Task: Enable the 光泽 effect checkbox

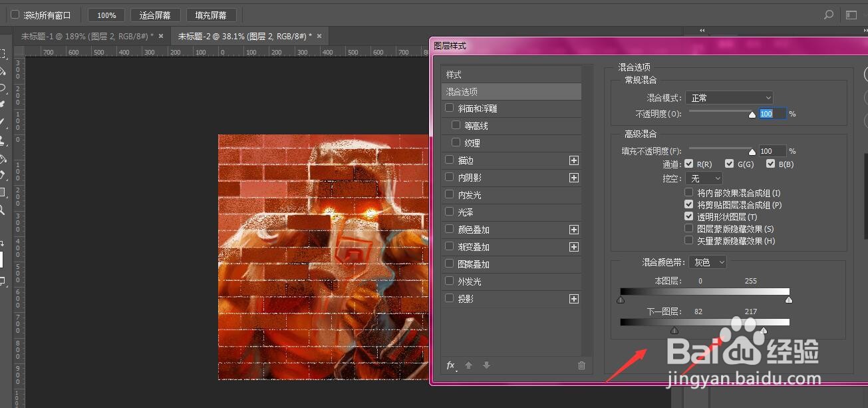Action: 450,212
